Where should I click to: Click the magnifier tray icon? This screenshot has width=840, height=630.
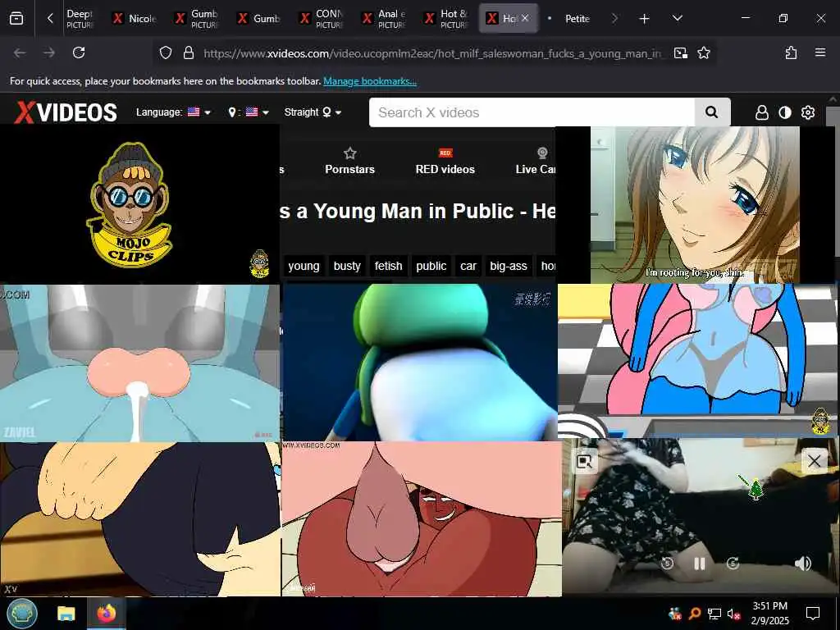695,614
